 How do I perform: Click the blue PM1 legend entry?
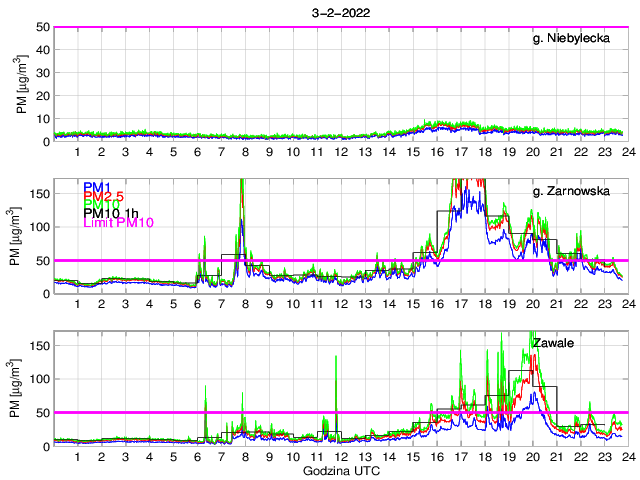pyautogui.click(x=98, y=187)
